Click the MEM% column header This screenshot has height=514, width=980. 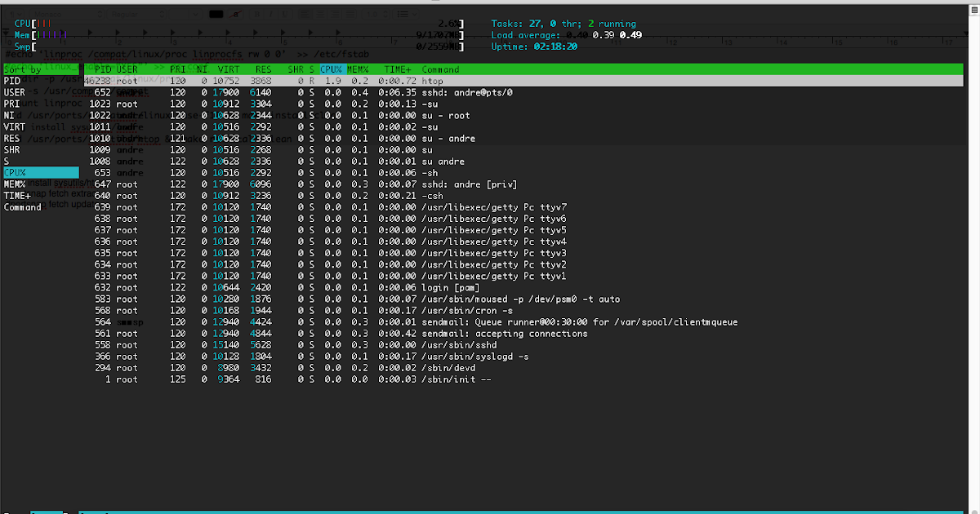[x=358, y=69]
